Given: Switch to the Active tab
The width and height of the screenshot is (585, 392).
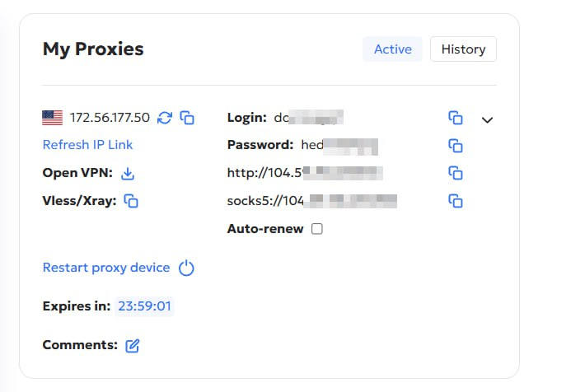Looking at the screenshot, I should pyautogui.click(x=392, y=49).
